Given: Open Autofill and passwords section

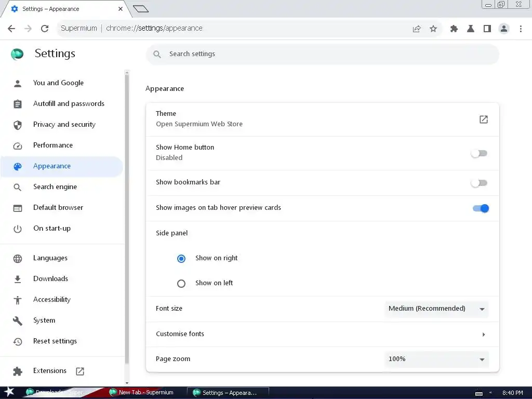Looking at the screenshot, I should pos(69,103).
